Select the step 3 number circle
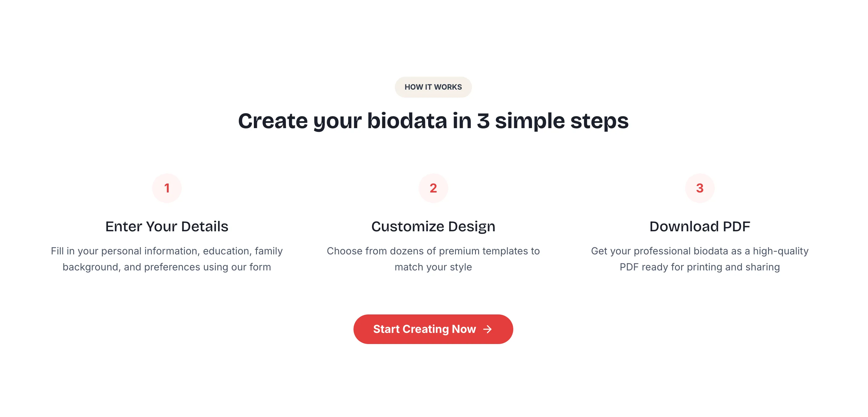The image size is (868, 417). (x=700, y=188)
